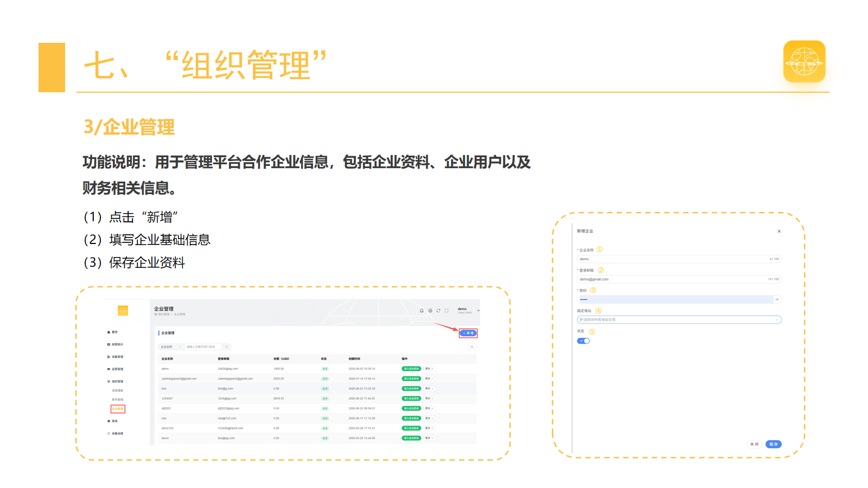The height and width of the screenshot is (488, 868).
Task: Open 设备运维 in the sidebar
Action: (x=116, y=433)
